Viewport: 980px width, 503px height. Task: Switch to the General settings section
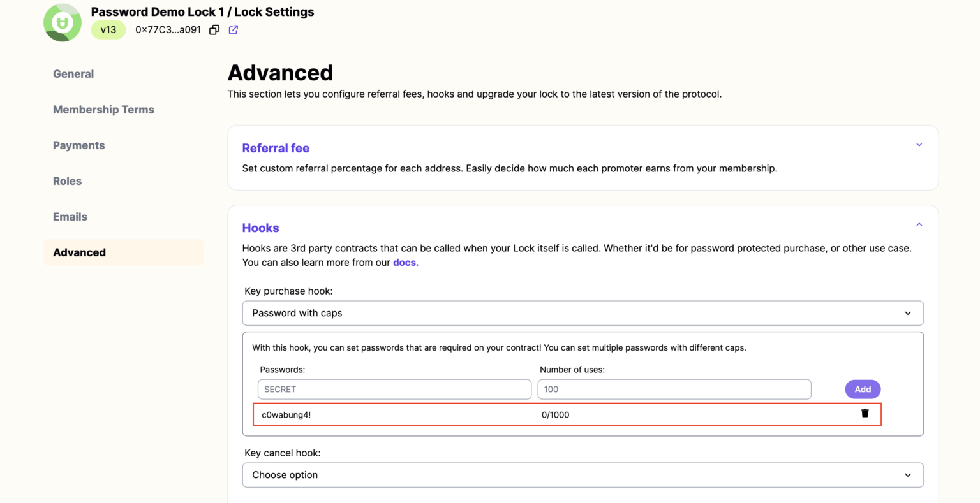73,74
